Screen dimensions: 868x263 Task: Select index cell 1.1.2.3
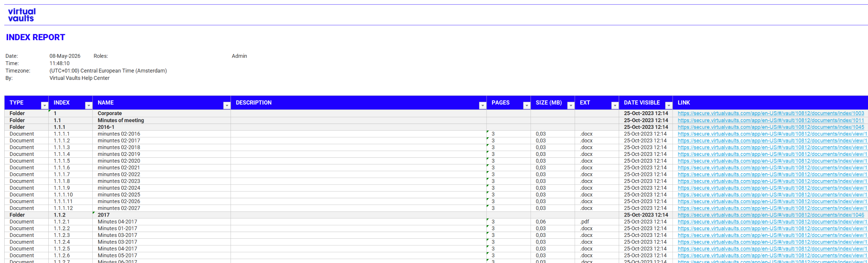point(71,235)
